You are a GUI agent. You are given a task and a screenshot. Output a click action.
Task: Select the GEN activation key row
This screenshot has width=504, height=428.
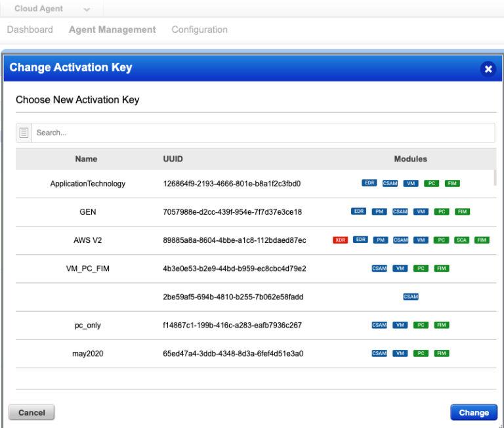[x=256, y=212]
